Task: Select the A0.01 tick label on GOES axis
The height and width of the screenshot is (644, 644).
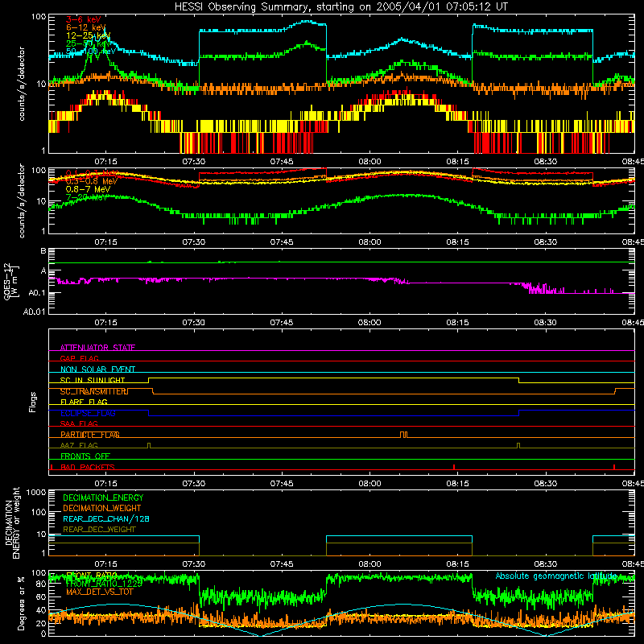Action: click(x=35, y=312)
